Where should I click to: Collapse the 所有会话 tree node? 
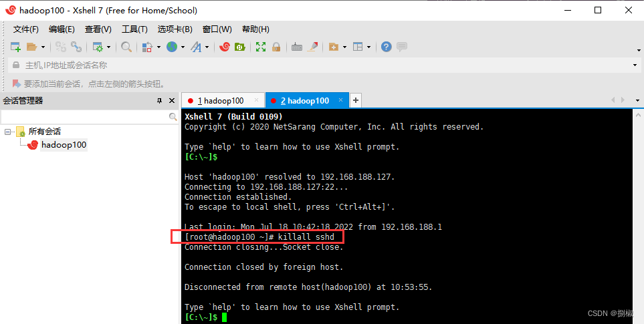tap(7, 132)
